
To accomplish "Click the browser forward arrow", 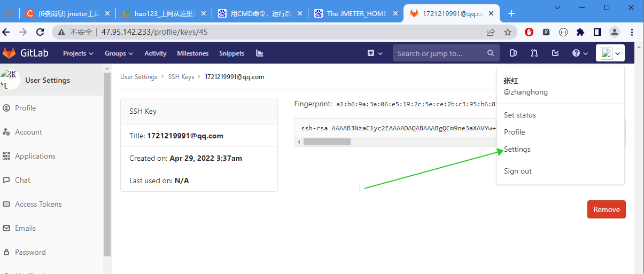I will pyautogui.click(x=23, y=32).
